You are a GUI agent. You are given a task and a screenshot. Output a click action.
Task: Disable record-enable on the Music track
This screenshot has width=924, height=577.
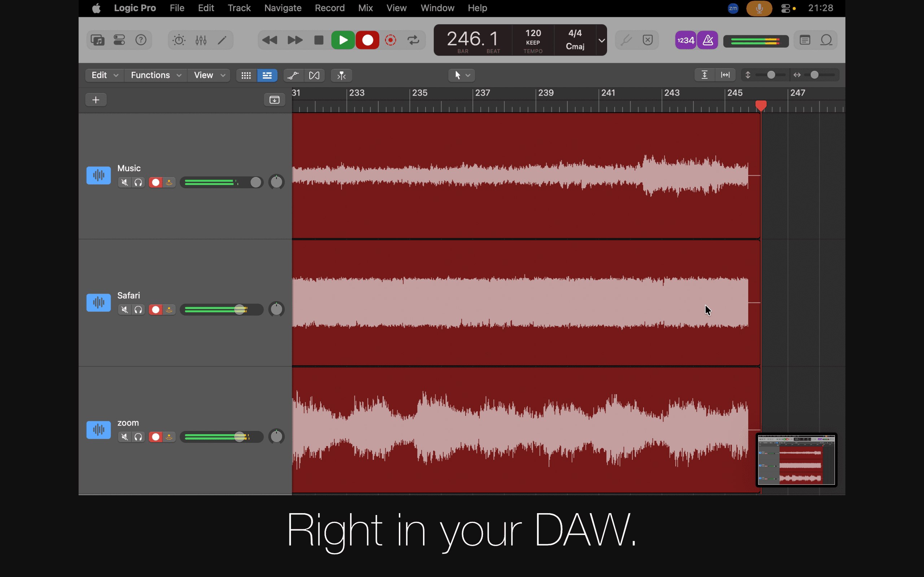pos(156,182)
